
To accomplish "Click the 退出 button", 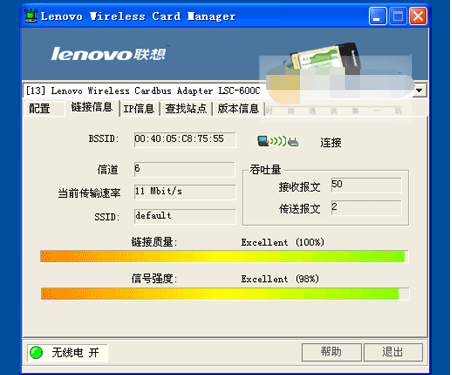I will tap(393, 352).
